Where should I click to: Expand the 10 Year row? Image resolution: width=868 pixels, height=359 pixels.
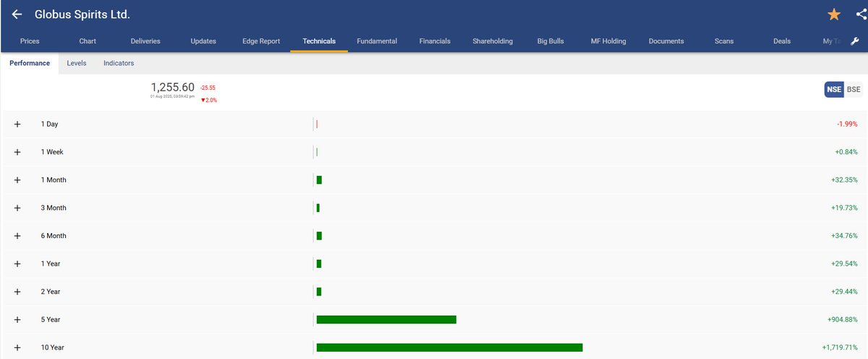click(17, 347)
